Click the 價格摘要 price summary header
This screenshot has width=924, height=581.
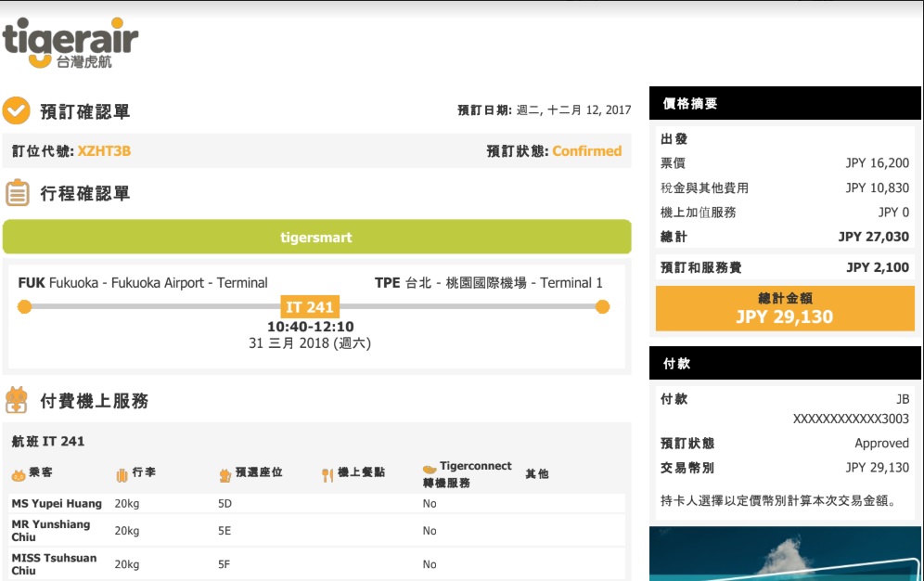click(785, 104)
